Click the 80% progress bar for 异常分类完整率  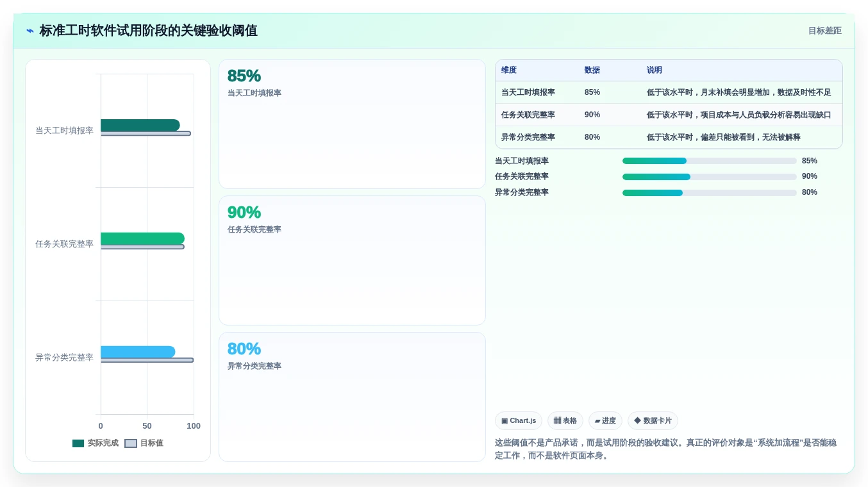click(x=710, y=193)
